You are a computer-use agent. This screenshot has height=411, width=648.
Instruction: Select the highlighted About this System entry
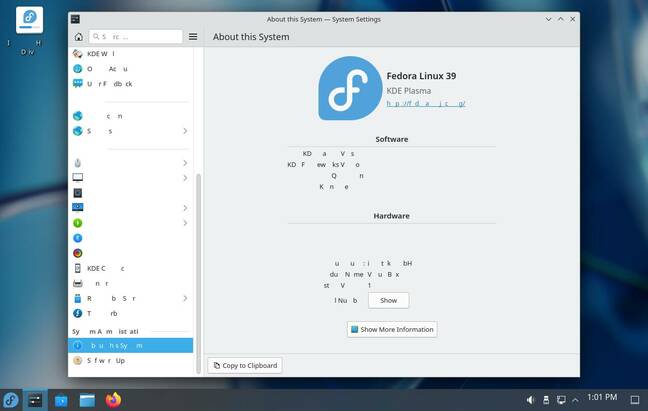tap(130, 345)
